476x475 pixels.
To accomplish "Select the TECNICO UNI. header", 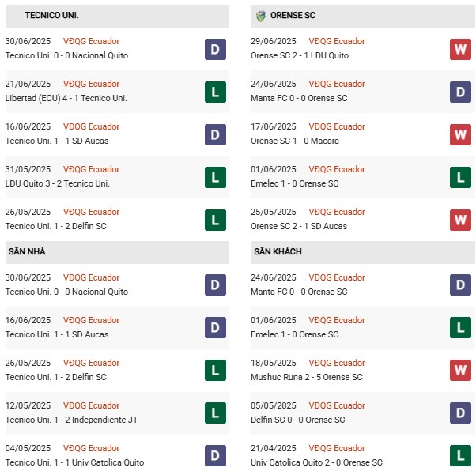I will pyautogui.click(x=51, y=15).
